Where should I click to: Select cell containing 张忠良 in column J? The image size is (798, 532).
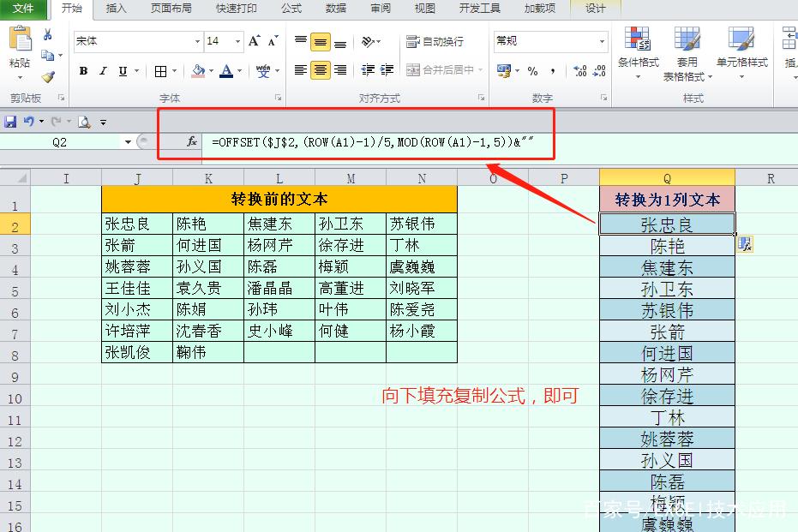(x=137, y=224)
